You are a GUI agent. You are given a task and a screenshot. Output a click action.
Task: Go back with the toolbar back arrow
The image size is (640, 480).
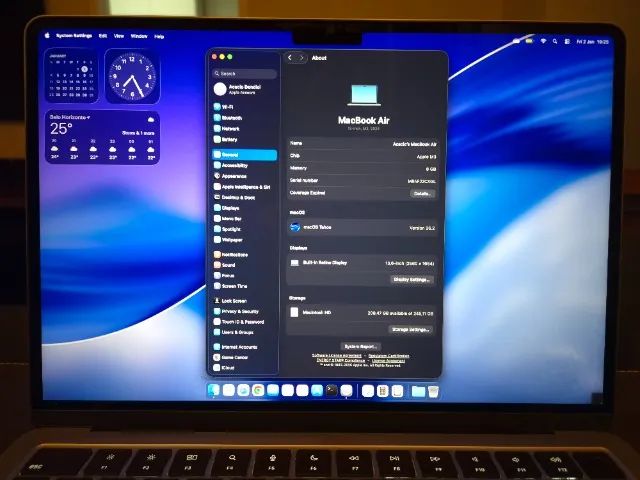pos(290,58)
